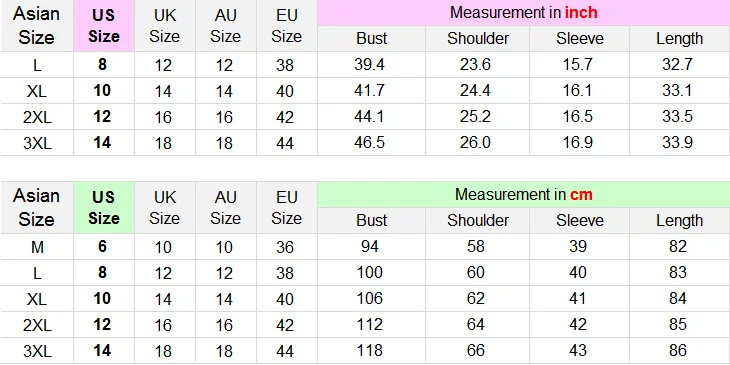
Task: Click the 3XL row label in inch table
Action: point(37,143)
